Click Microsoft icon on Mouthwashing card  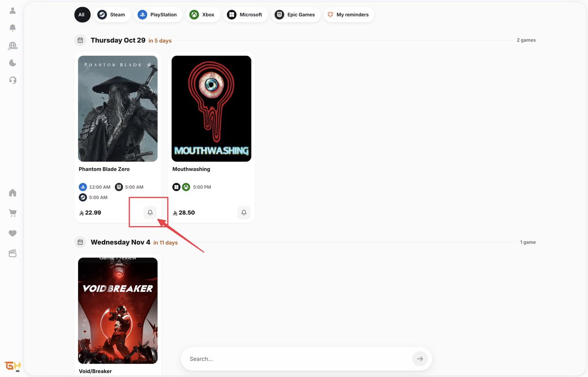tap(176, 187)
